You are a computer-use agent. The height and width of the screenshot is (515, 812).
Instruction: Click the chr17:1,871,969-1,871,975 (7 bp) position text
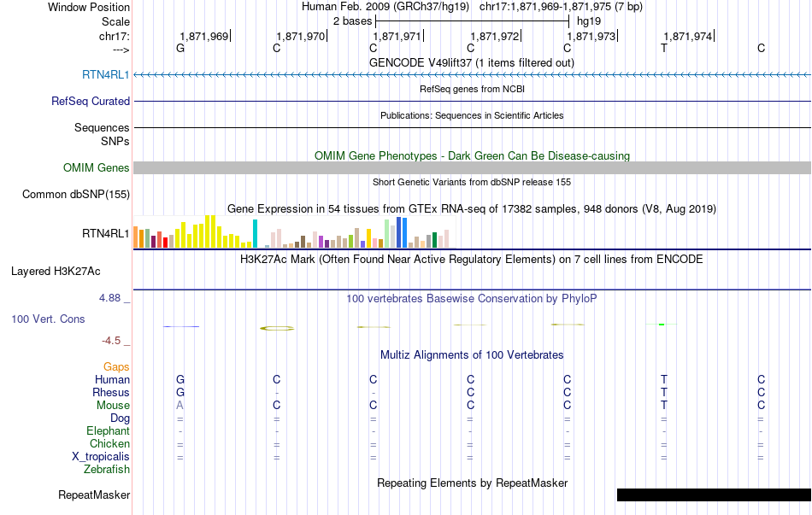coord(561,7)
